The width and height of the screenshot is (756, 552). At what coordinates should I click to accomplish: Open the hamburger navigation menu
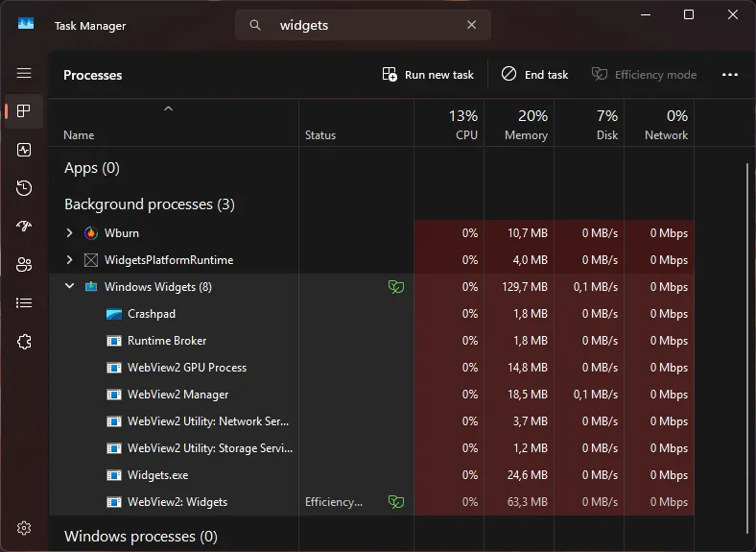click(24, 73)
